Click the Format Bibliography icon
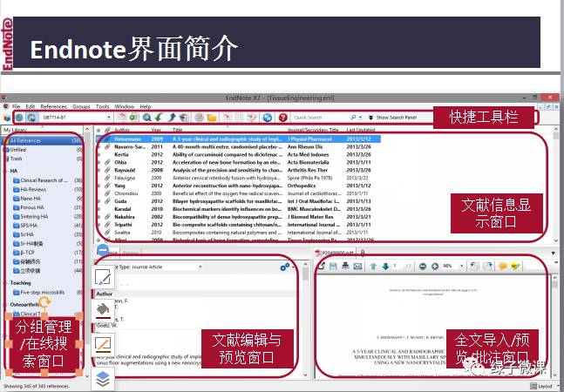Viewport: 564px width, 392px height. [240, 117]
